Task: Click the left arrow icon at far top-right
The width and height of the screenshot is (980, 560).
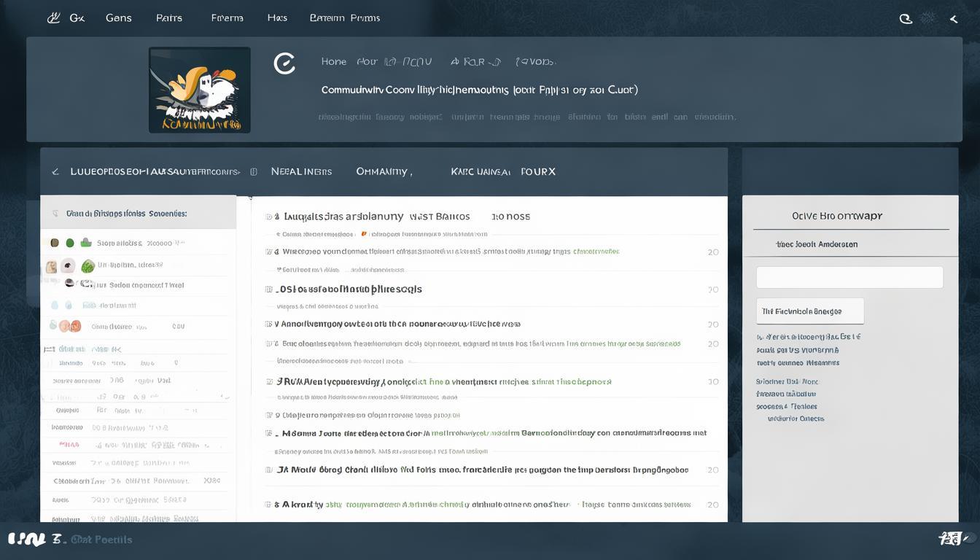Action: click(x=953, y=19)
